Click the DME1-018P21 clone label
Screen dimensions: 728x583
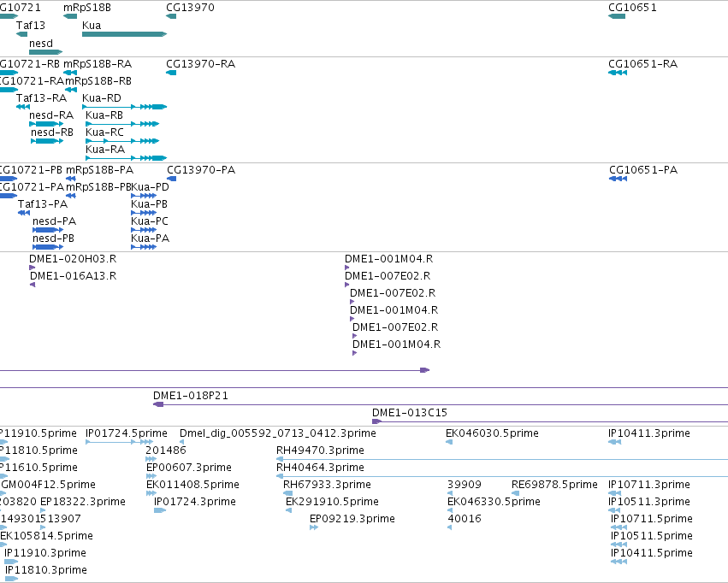[x=191, y=396]
